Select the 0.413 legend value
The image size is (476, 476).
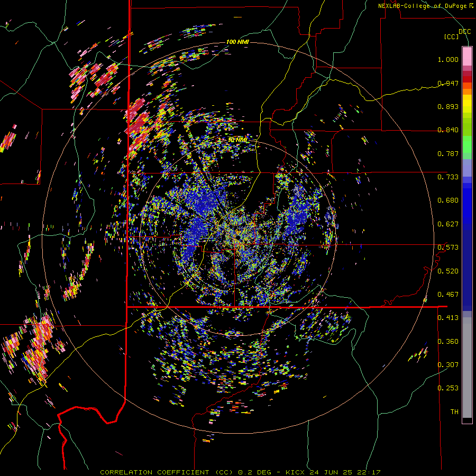[448, 318]
